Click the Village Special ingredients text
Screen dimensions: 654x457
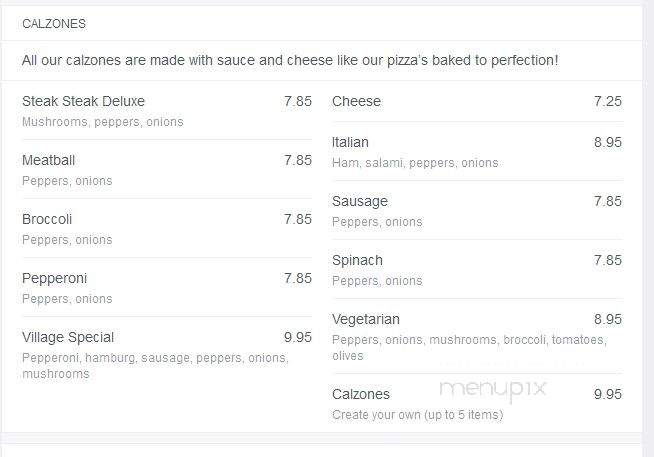(155, 366)
